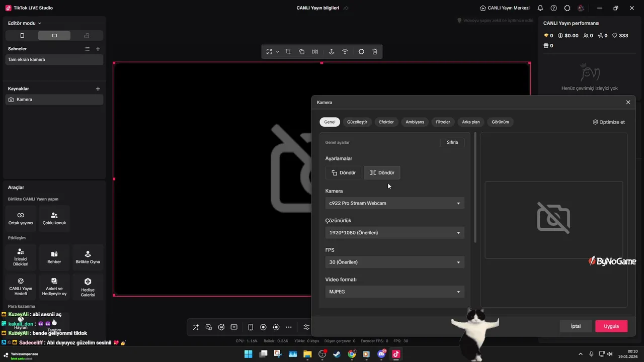Click the flip horizontal icon in source toolbar
The height and width of the screenshot is (362, 644).
click(315, 52)
